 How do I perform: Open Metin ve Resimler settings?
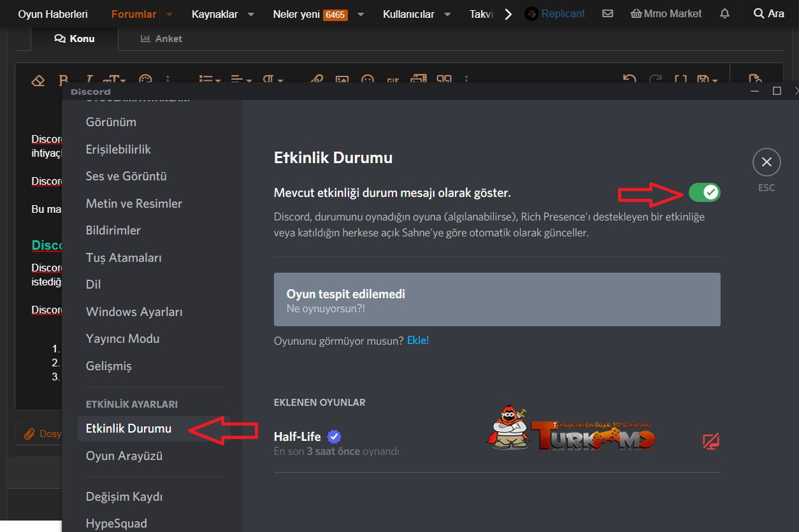[x=134, y=203]
